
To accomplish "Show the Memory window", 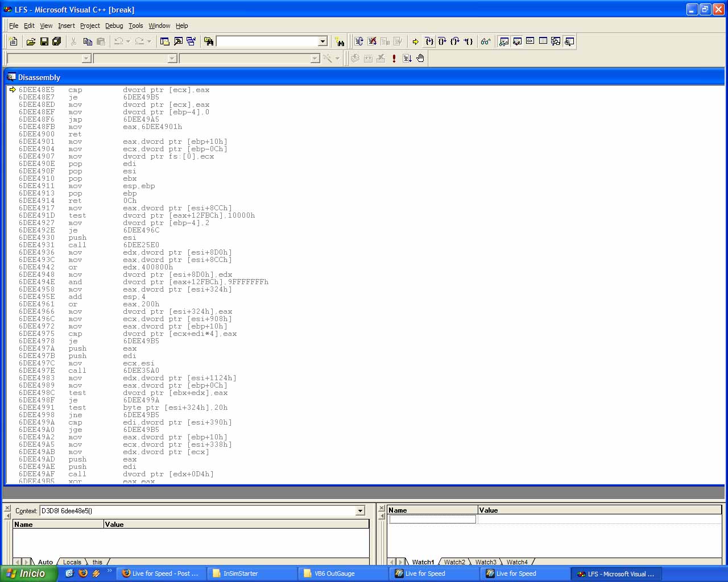I will [x=543, y=41].
